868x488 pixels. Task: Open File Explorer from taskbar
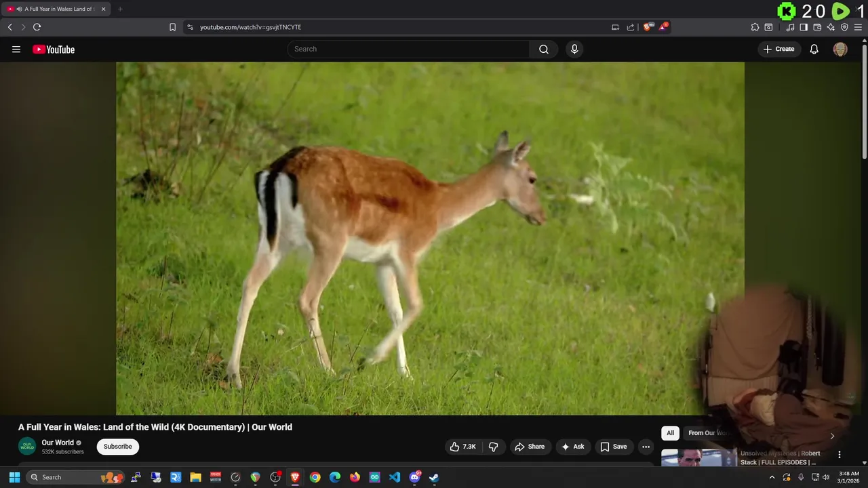[195, 477]
